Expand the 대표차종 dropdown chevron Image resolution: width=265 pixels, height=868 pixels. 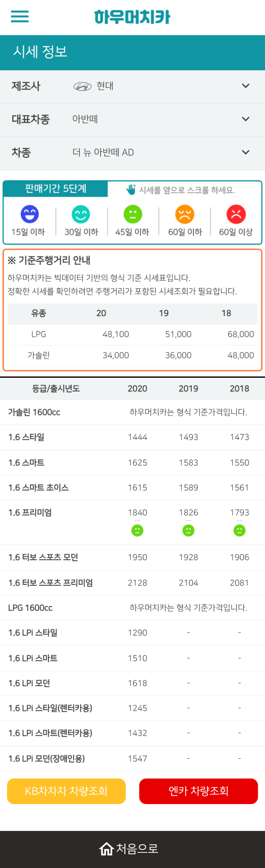tap(245, 119)
